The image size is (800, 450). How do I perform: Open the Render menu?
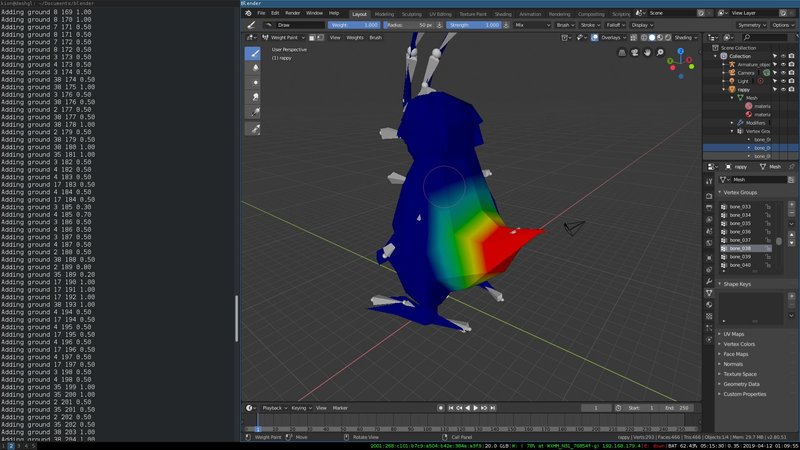click(292, 13)
